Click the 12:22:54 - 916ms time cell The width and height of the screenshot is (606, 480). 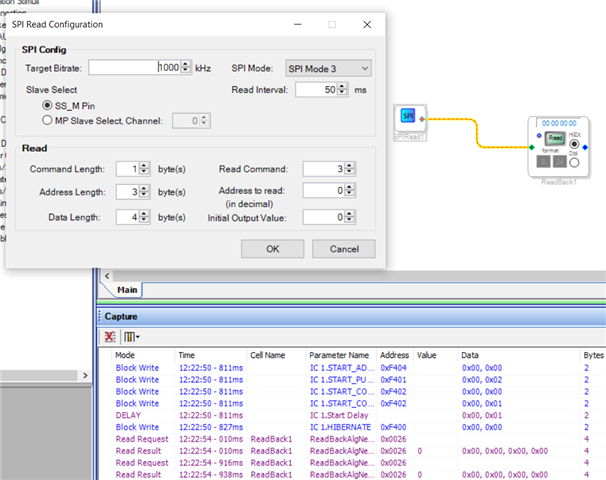tap(211, 463)
